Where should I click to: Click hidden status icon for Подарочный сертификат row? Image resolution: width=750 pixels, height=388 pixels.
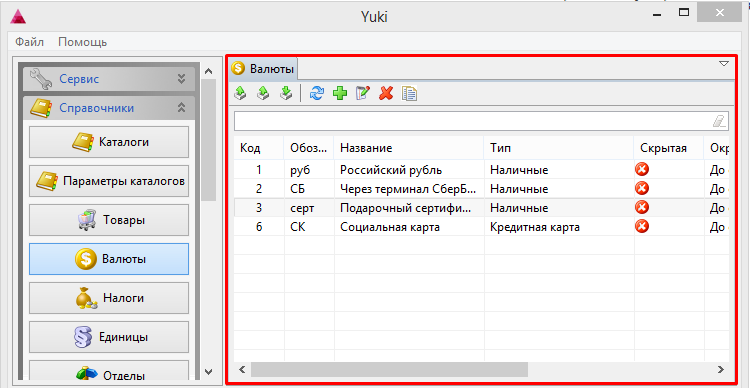[x=642, y=207]
